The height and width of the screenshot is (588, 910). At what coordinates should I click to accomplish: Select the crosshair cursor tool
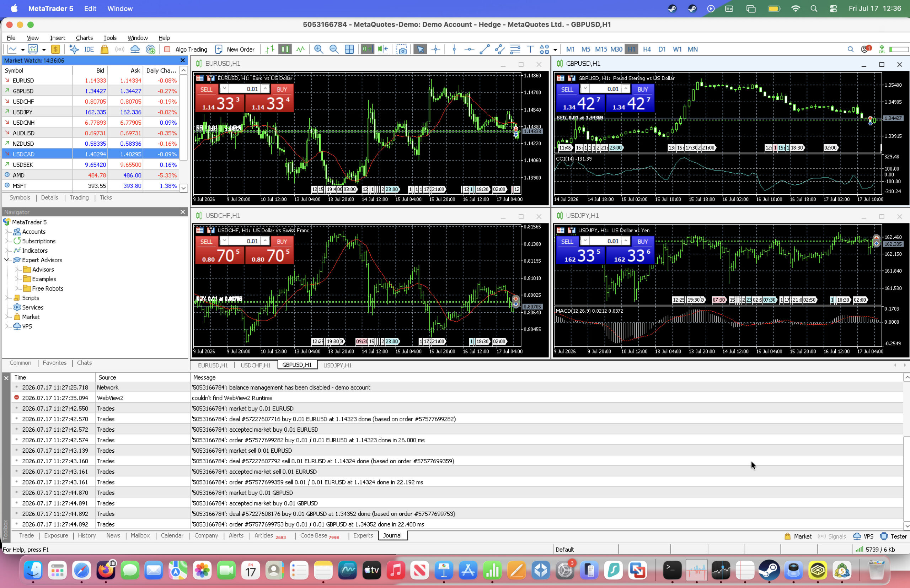tap(436, 49)
